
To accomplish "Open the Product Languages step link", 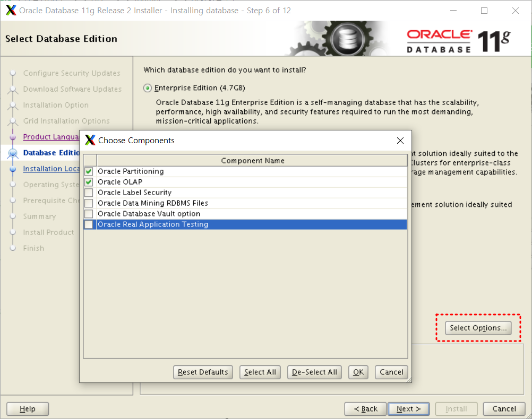I will tap(51, 137).
